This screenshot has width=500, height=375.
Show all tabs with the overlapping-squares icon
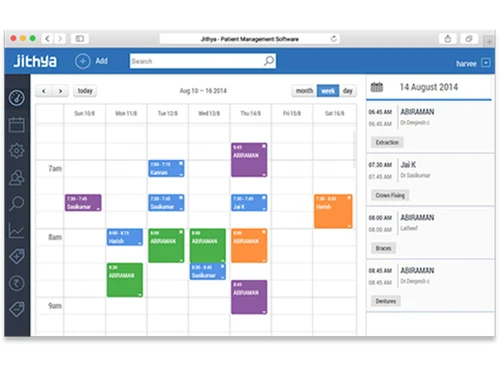(469, 39)
